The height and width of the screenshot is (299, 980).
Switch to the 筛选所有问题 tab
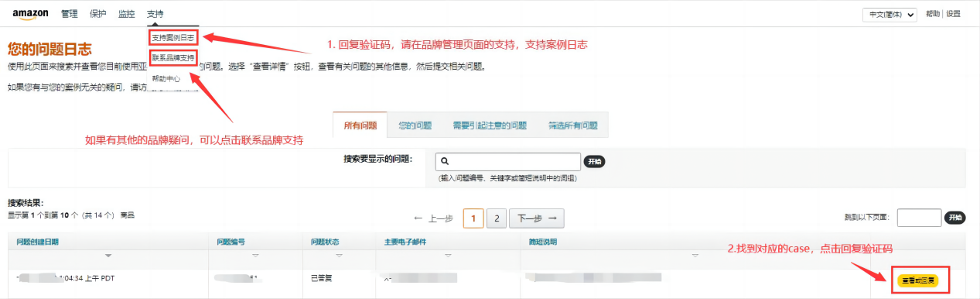coord(573,125)
